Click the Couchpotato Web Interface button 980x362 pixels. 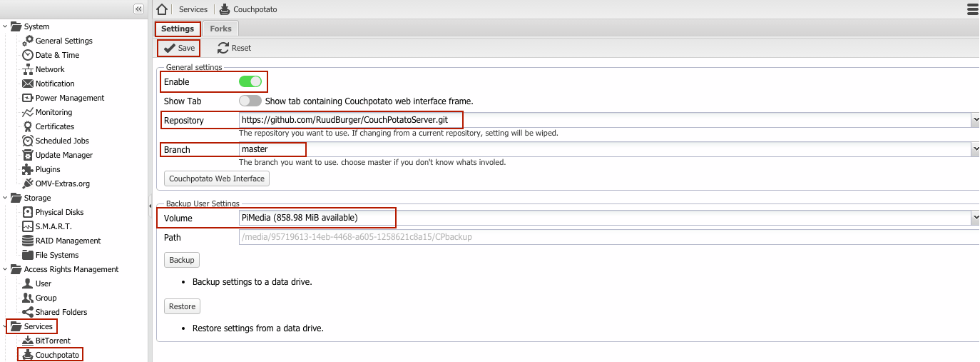click(217, 179)
